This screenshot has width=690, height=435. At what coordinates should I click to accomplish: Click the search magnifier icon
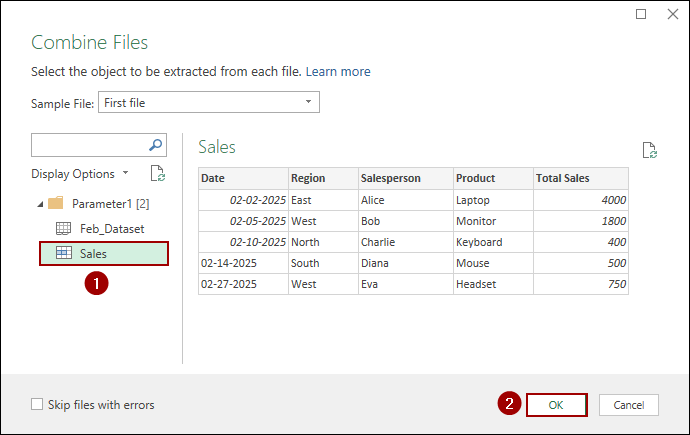pyautogui.click(x=155, y=145)
